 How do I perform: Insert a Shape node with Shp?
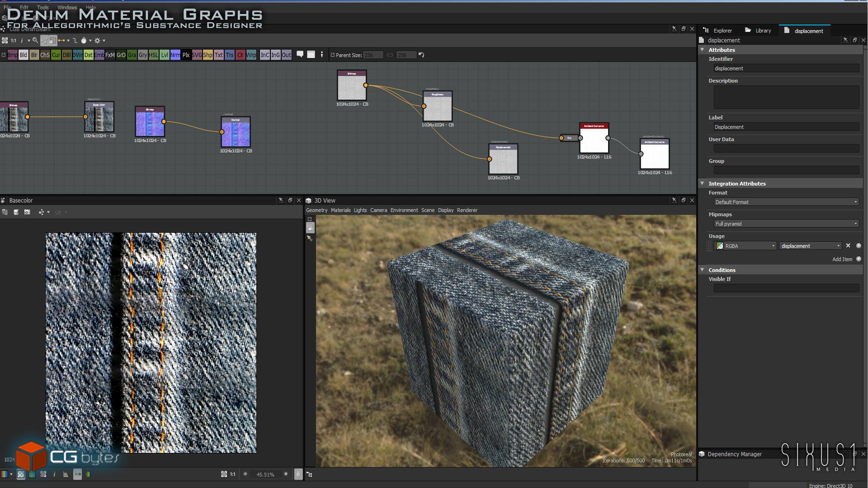point(208,55)
